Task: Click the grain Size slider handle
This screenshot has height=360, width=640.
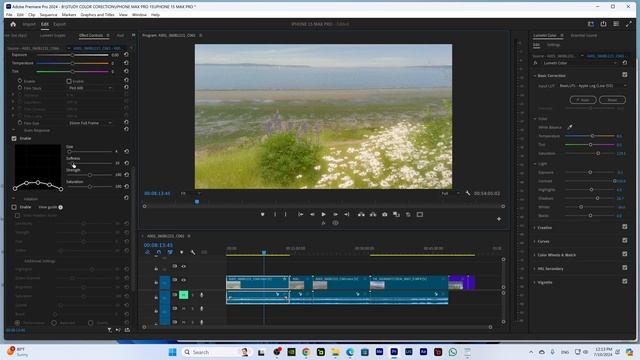Action: 69,151
